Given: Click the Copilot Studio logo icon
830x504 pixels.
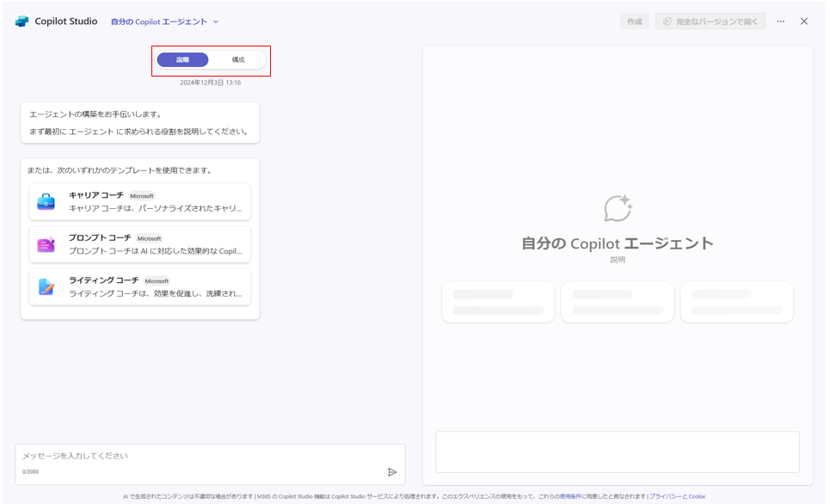Looking at the screenshot, I should (x=22, y=22).
